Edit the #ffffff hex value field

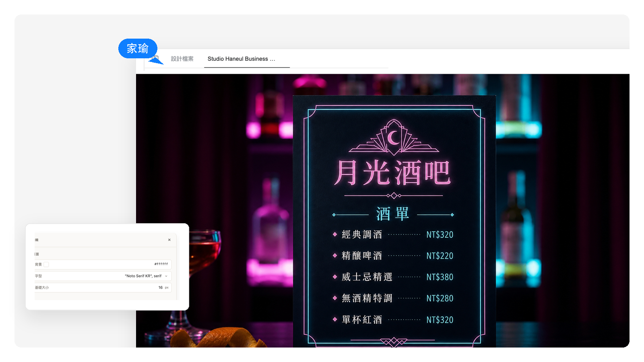161,264
